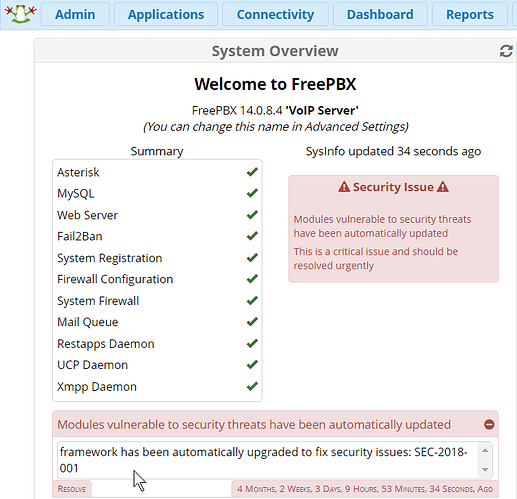The height and width of the screenshot is (499, 517).
Task: Click the 'SysInfo updated 34 seconds ago' text
Action: click(393, 151)
